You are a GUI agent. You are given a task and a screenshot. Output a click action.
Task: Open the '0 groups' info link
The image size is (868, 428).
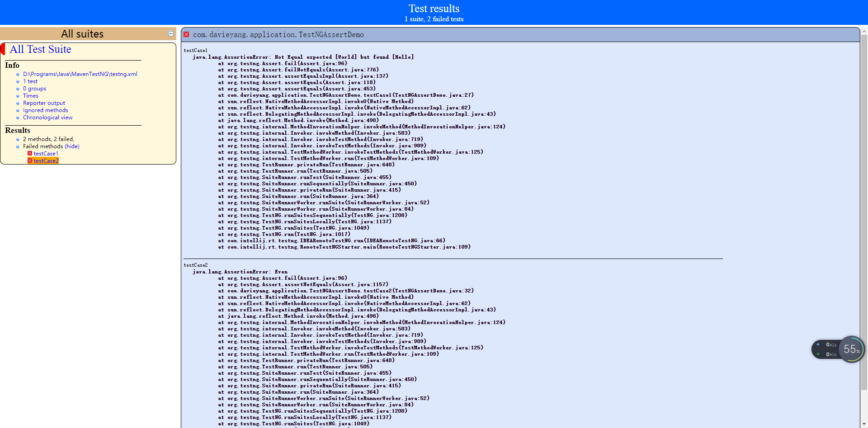34,89
